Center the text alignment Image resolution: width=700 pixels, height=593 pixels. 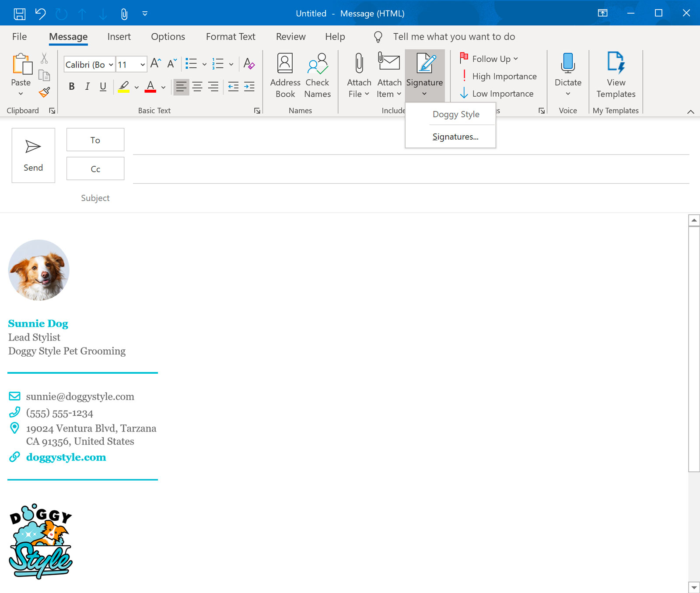point(197,87)
